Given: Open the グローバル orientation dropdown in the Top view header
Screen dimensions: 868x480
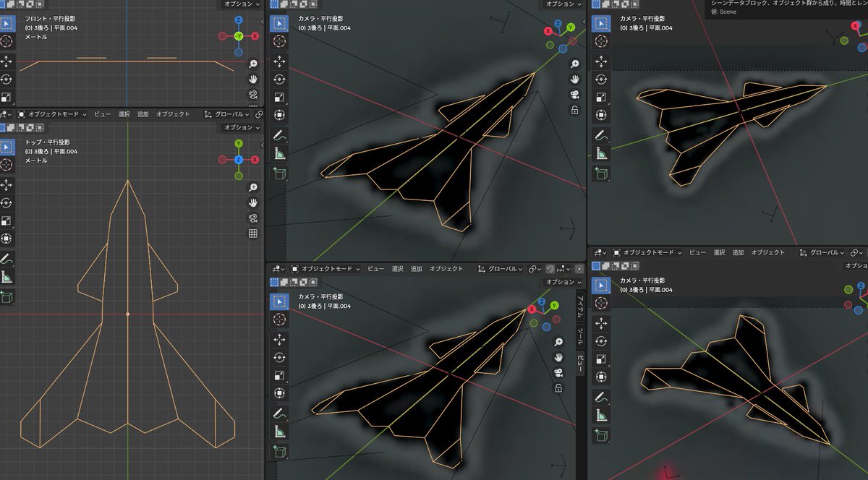Looking at the screenshot, I should click(227, 114).
